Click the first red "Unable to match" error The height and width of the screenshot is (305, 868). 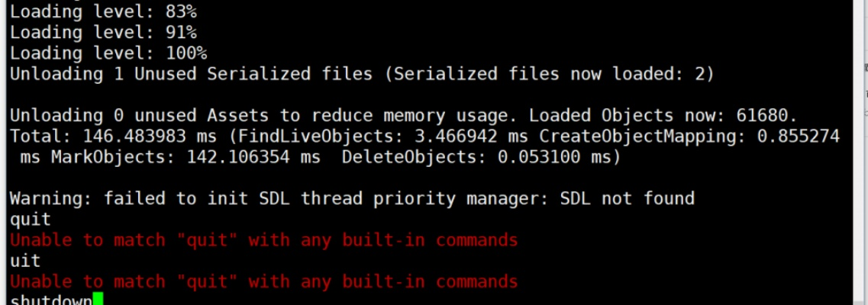[x=263, y=240]
